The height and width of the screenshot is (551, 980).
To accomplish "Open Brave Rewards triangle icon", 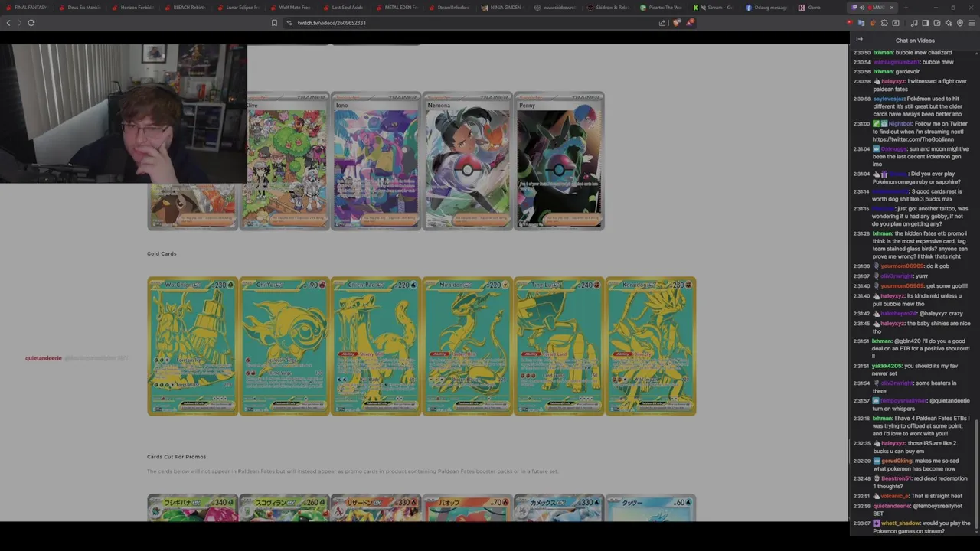I will coord(691,22).
